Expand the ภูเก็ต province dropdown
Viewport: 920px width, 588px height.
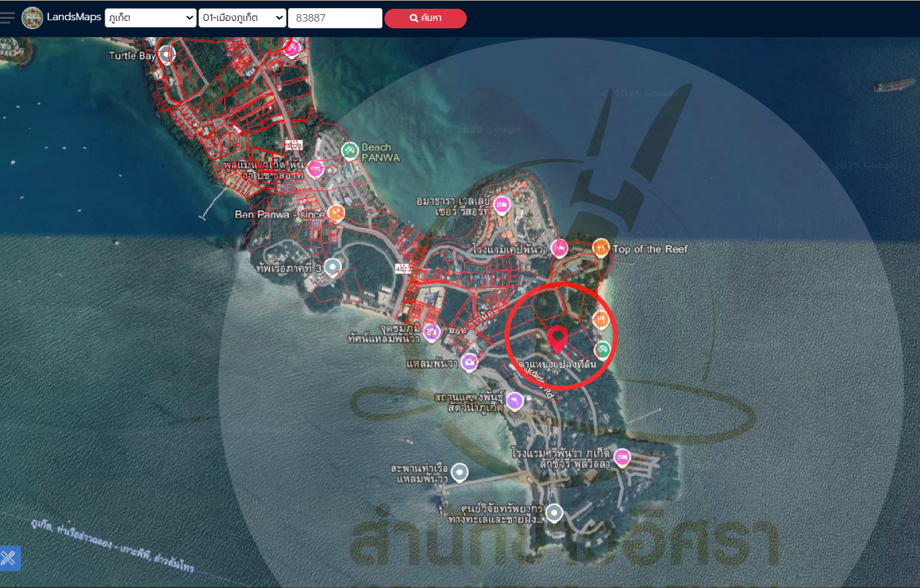[x=150, y=18]
